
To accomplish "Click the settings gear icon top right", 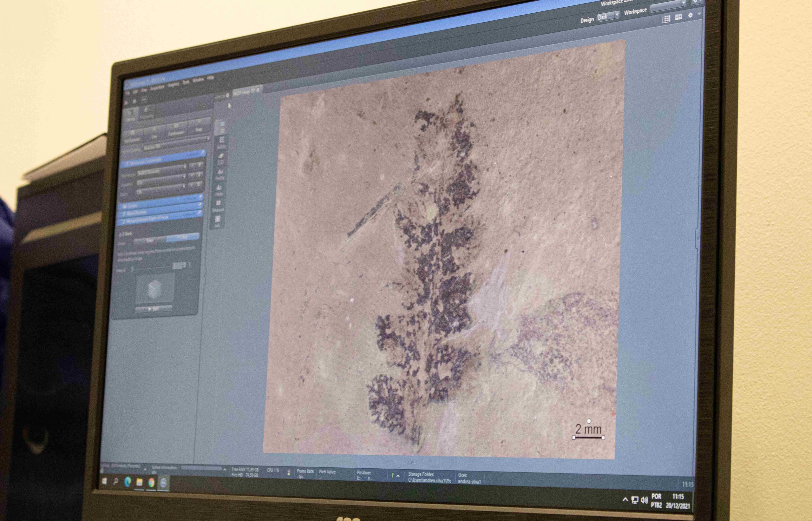I will [x=690, y=16].
